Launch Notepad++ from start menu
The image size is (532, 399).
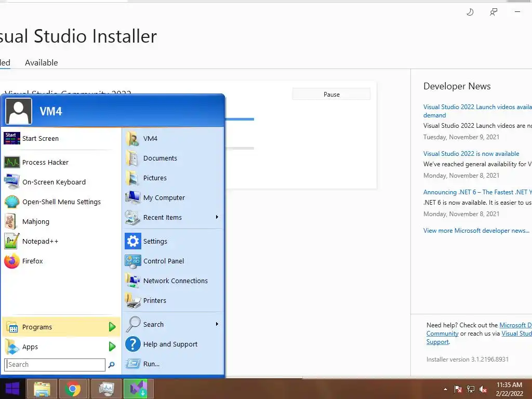[61, 241]
